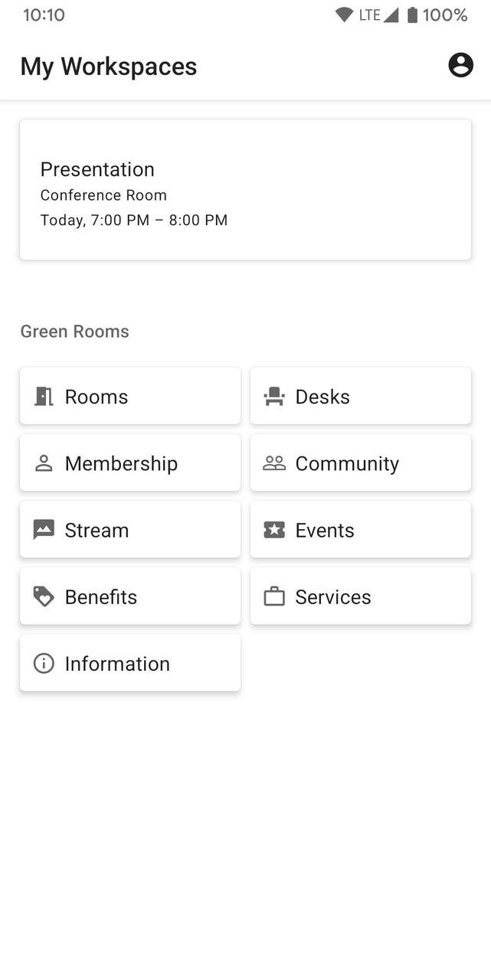View the Membership page
Viewport: 491px width, 980px height.
pos(130,463)
